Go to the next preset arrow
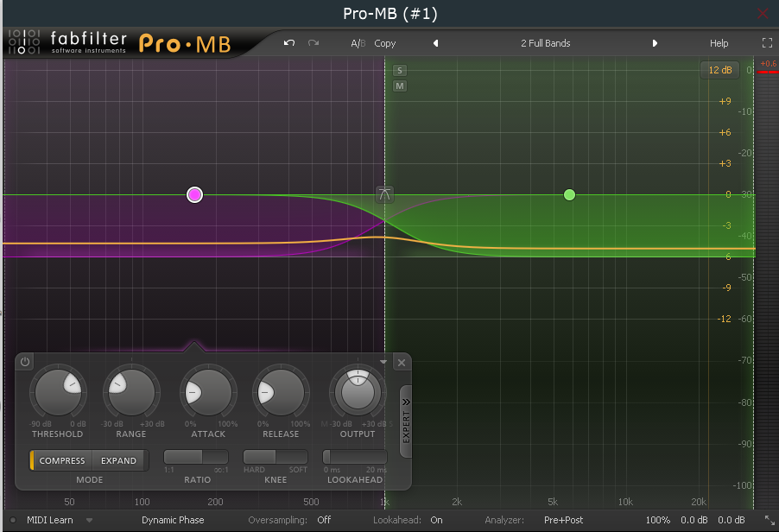779x532 pixels. [655, 43]
